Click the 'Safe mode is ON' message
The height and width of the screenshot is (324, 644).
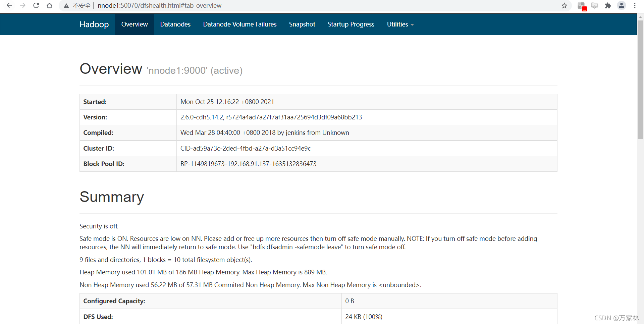(308, 243)
